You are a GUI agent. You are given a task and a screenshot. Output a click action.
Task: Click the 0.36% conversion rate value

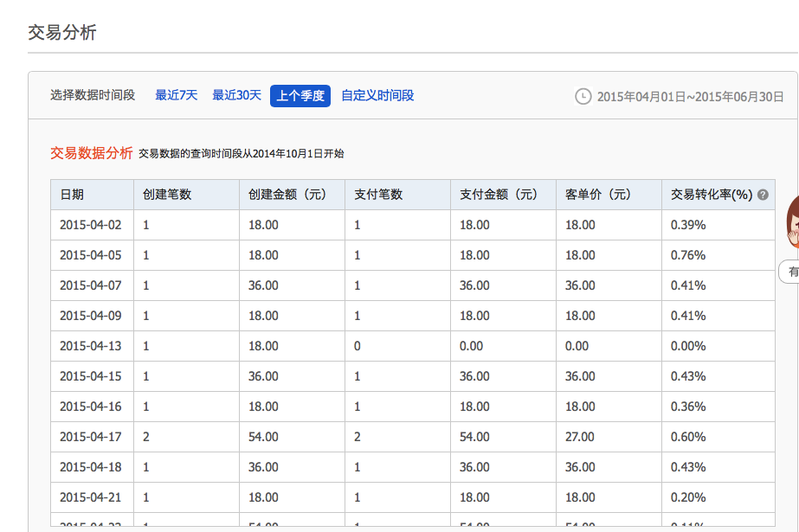click(688, 407)
